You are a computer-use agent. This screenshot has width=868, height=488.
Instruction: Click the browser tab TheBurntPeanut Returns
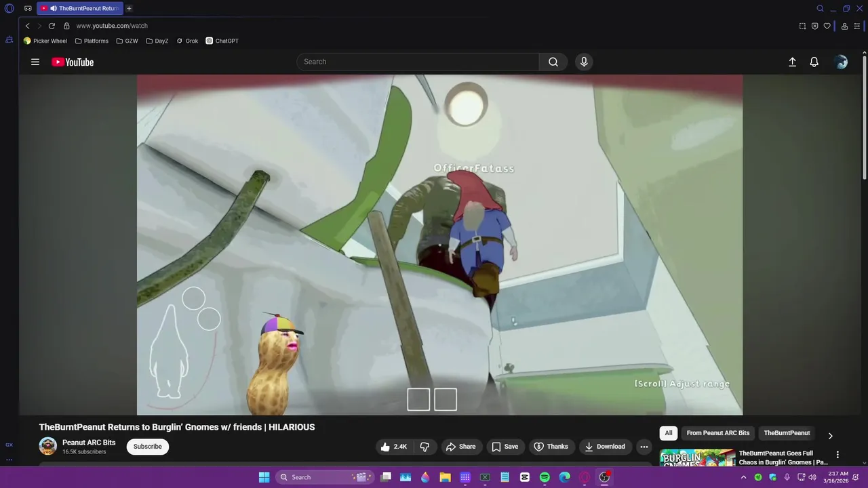coord(80,9)
